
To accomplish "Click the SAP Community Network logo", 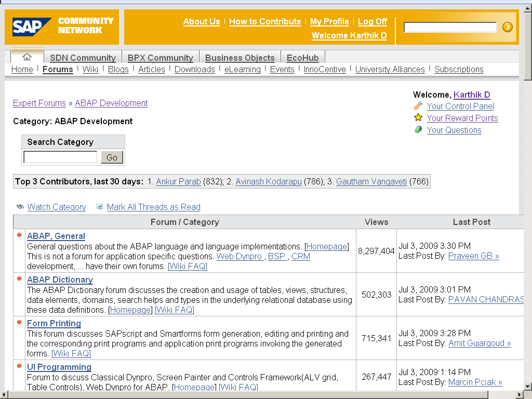I will click(x=62, y=26).
